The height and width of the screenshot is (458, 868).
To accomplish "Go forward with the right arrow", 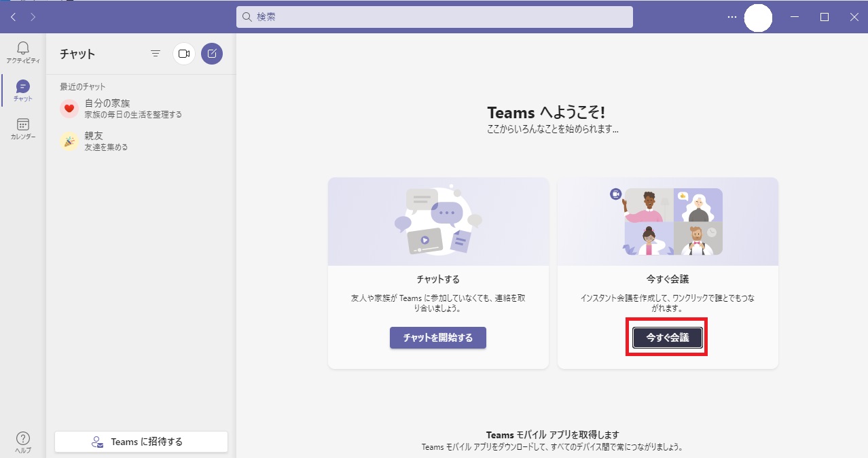I will point(33,17).
